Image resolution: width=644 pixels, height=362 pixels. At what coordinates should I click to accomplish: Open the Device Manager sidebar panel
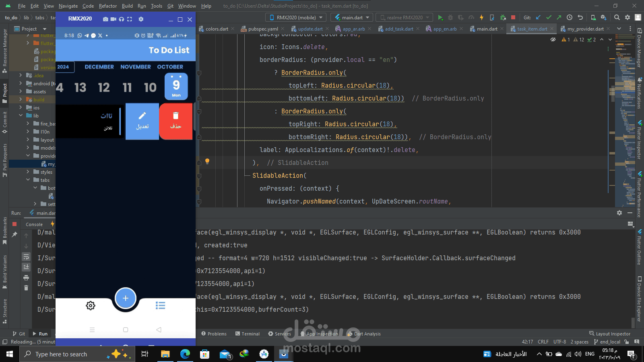click(x=639, y=52)
